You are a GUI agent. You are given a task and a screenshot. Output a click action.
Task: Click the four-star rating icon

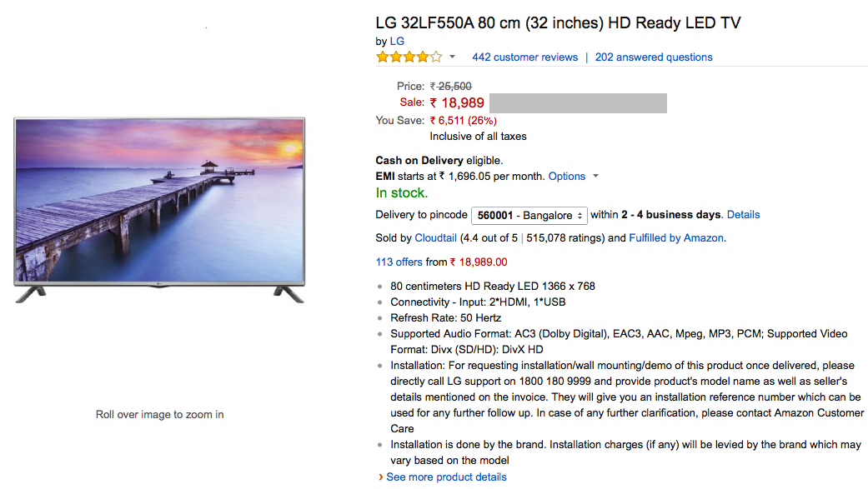[x=409, y=57]
